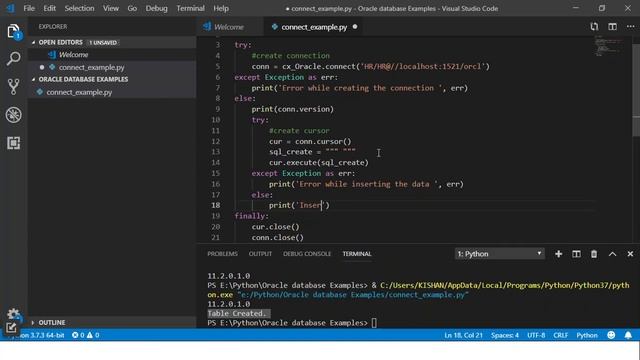Click the editor vertical scrollbar
The height and width of the screenshot is (360, 640).
[x=636, y=90]
